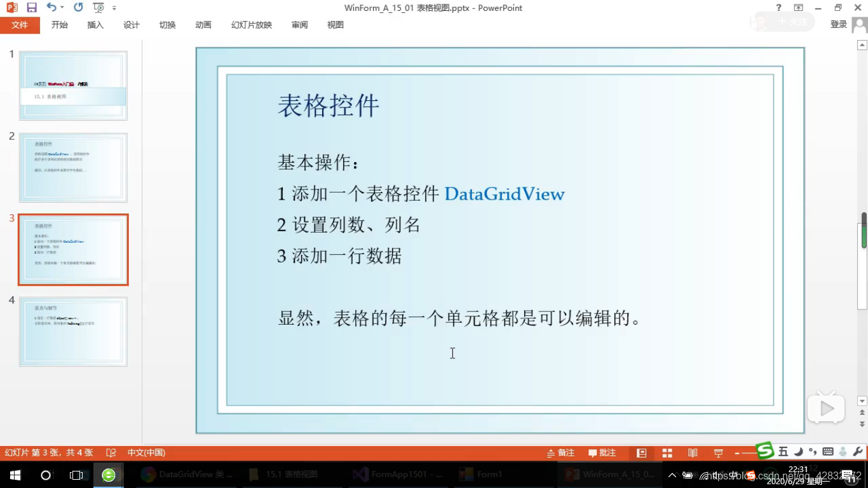Switch to the 开始 ribbon tab

pyautogui.click(x=60, y=25)
